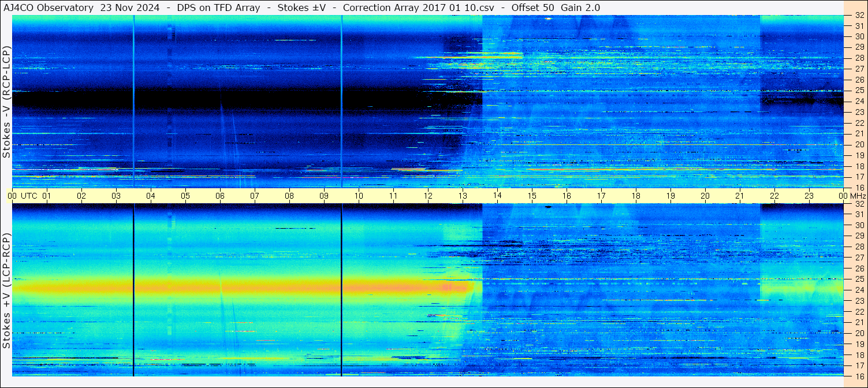This screenshot has height=388, width=868.
Task: Click the 25 MHz mark on lower frequency scale
Action: 859,279
